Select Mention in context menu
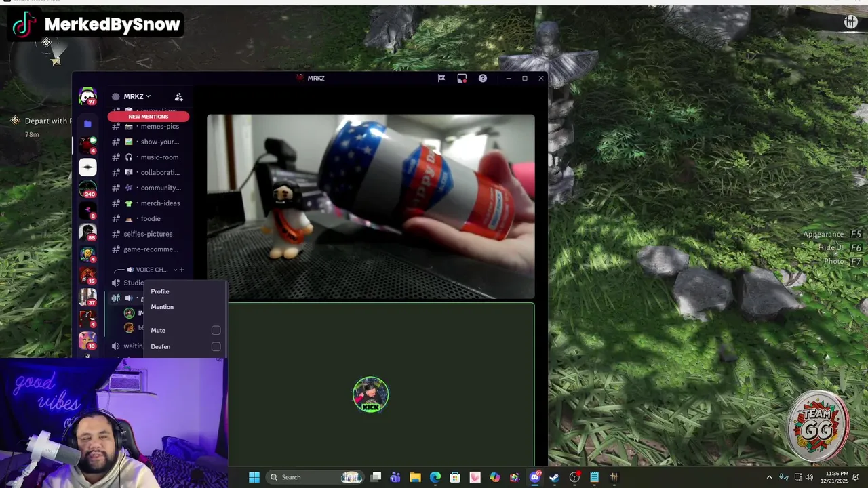Screen dimensions: 868x488 coord(162,307)
